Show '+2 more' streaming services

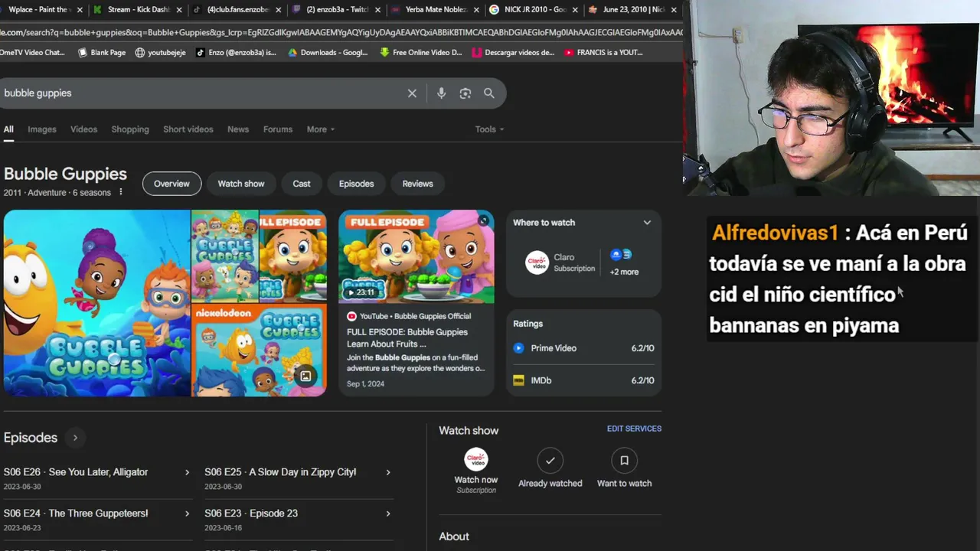(624, 262)
